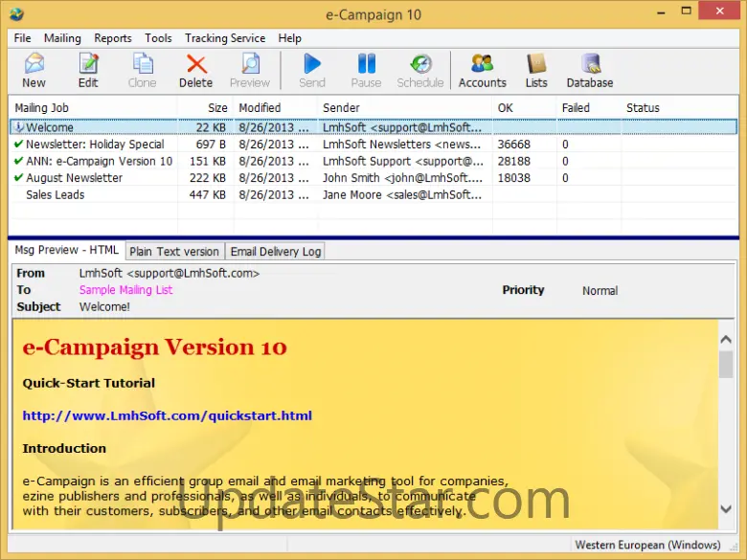Click the 447 KB size cell
The width and height of the screenshot is (747, 560).
207,194
